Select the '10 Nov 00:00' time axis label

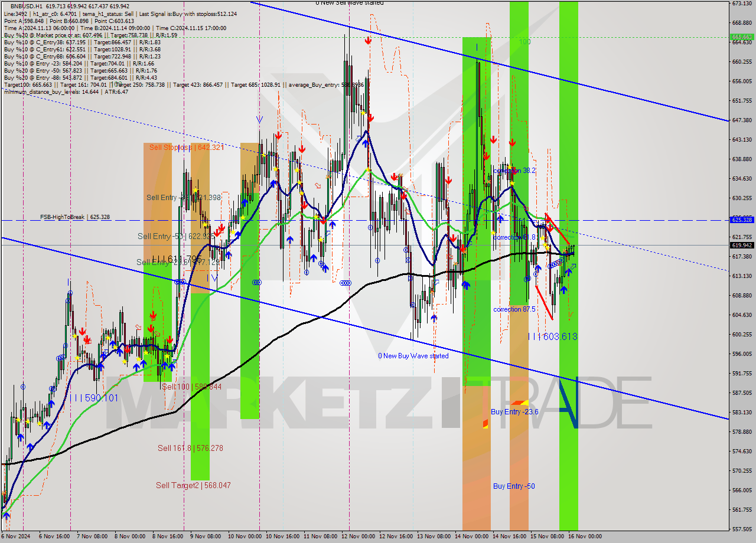coord(244,537)
